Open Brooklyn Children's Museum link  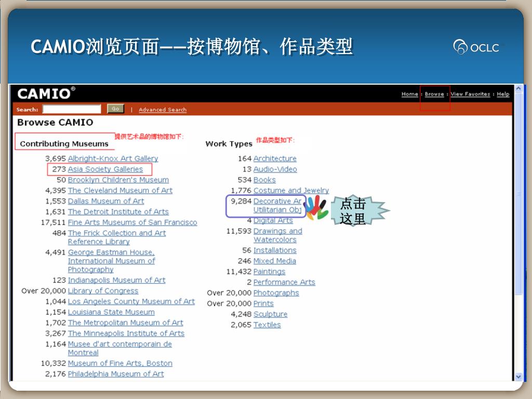118,180
